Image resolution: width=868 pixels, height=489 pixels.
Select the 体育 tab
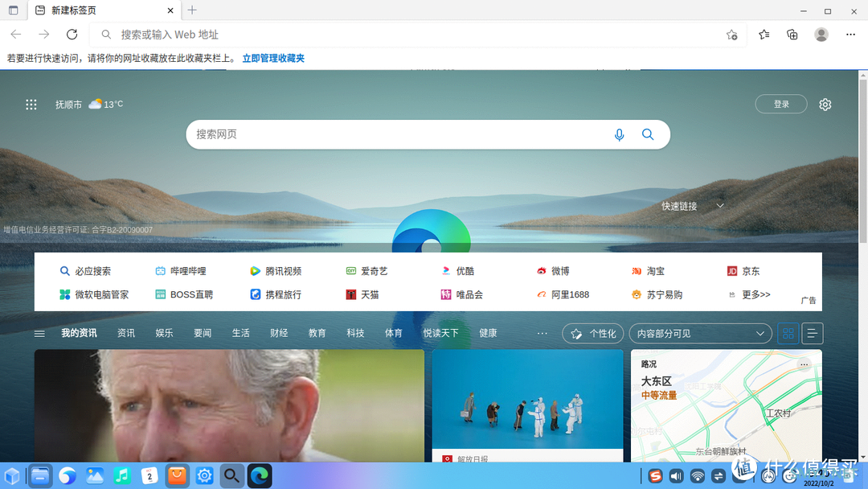(393, 333)
